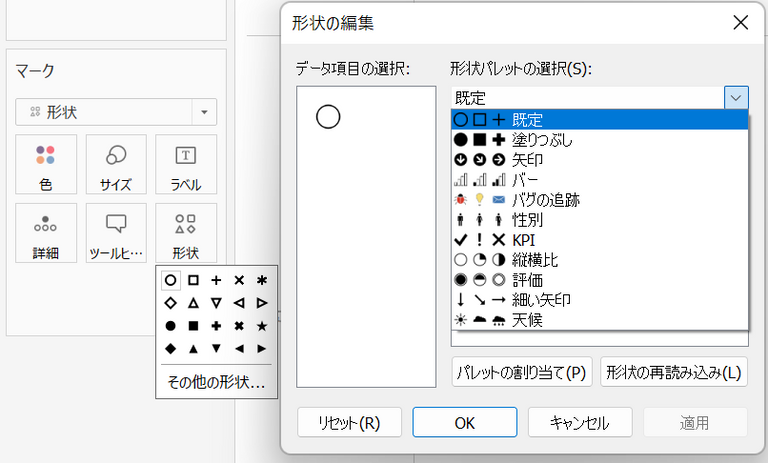Screen dimensions: 768x463
Task: Select その他の形状… menu entry
Action: pos(216,382)
